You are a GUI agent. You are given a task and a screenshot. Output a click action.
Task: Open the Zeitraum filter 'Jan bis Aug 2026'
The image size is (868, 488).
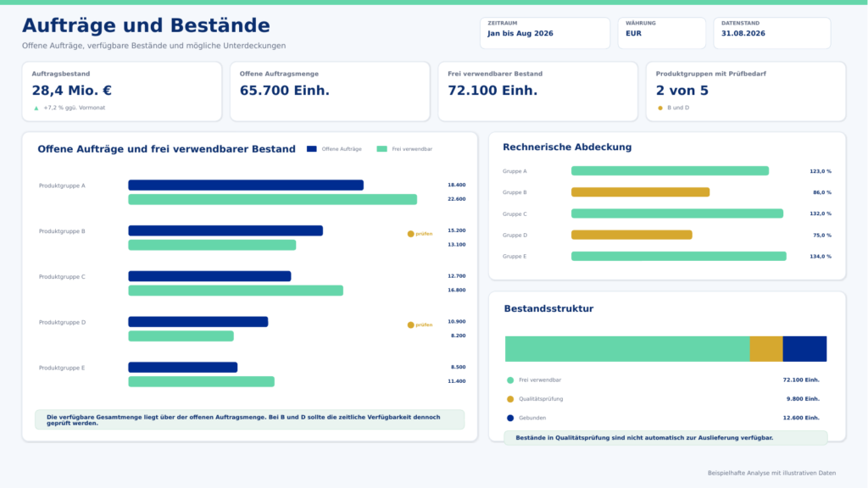click(545, 33)
